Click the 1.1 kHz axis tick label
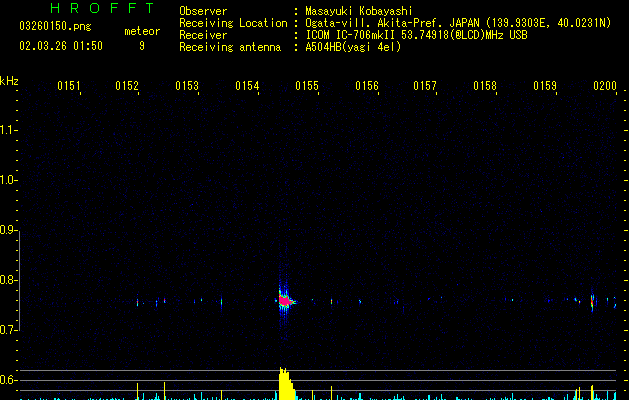This screenshot has width=629, height=400. tap(8, 130)
